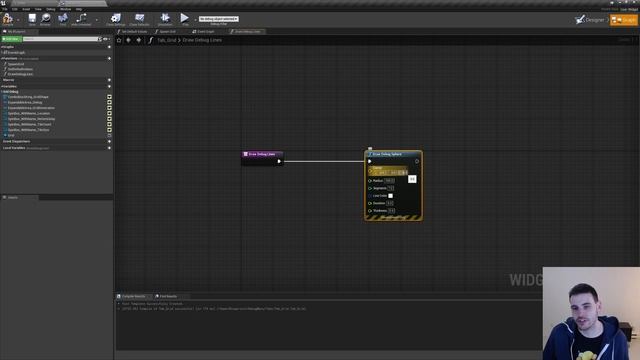Switch to the Set Default Values tab
Image resolution: width=640 pixels, height=360 pixels.
point(134,31)
